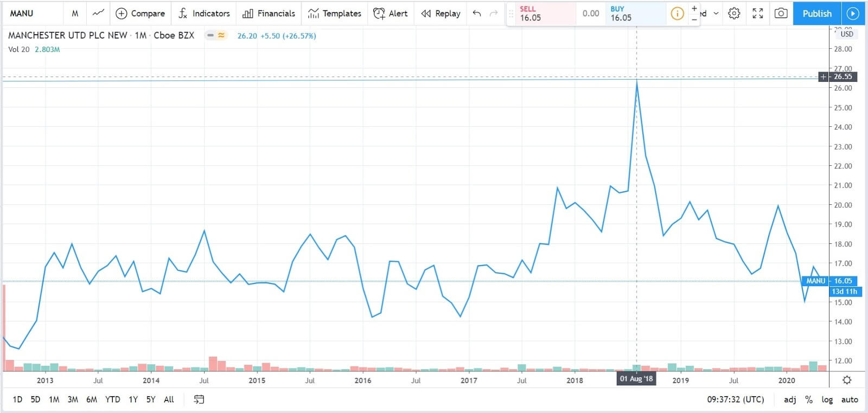Toggle the log scale option

(x=827, y=399)
